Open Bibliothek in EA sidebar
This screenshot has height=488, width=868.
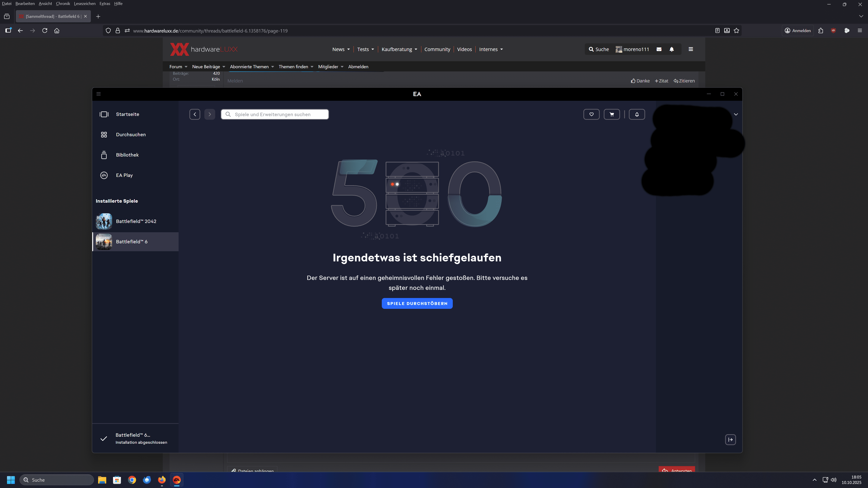[127, 155]
